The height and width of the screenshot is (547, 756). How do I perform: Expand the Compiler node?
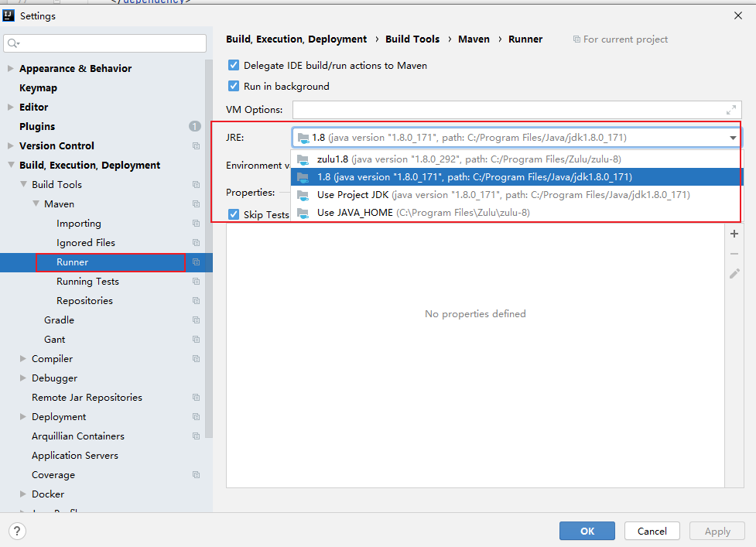pyautogui.click(x=23, y=358)
